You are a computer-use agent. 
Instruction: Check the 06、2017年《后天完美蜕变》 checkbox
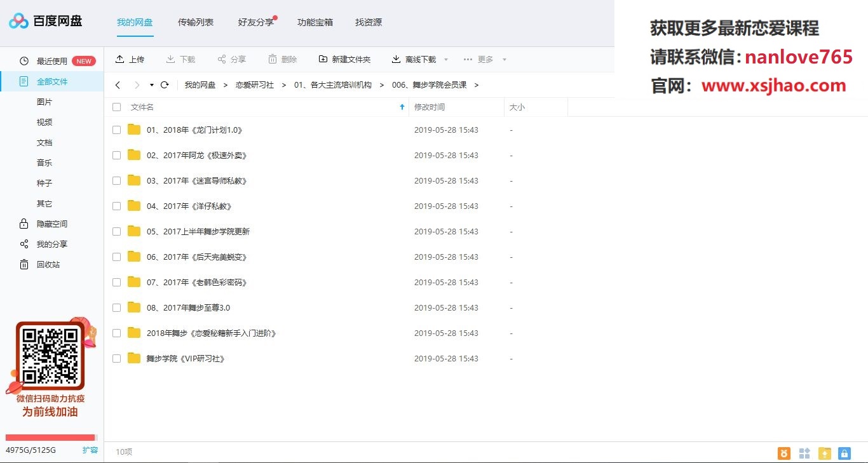(116, 257)
